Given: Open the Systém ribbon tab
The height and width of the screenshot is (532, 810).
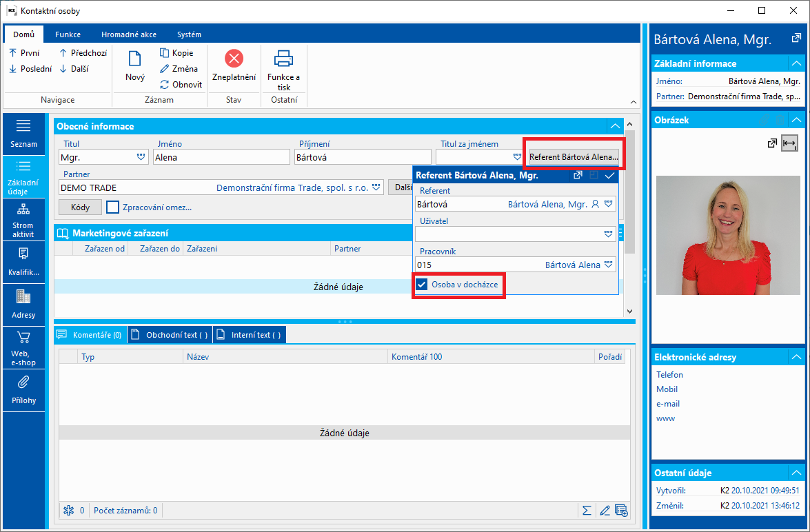Looking at the screenshot, I should (x=189, y=34).
